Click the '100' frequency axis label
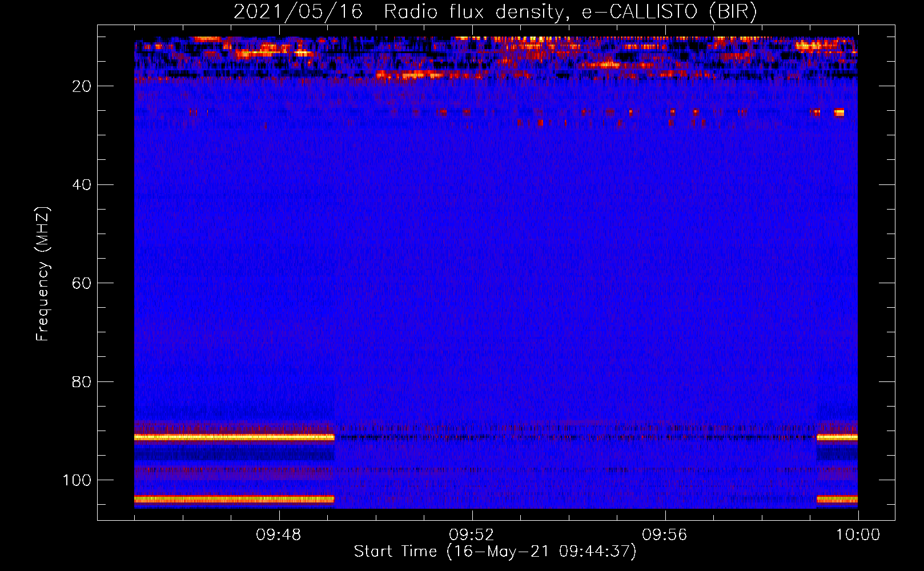 [x=77, y=480]
